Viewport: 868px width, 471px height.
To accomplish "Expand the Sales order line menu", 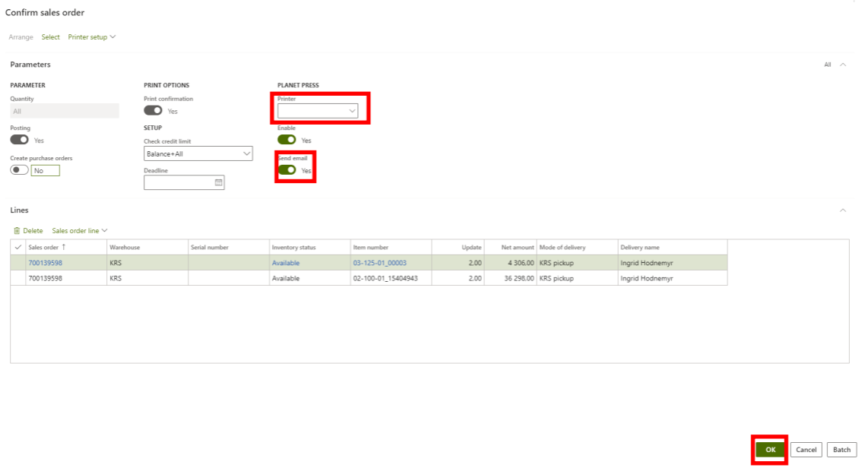I will (80, 230).
